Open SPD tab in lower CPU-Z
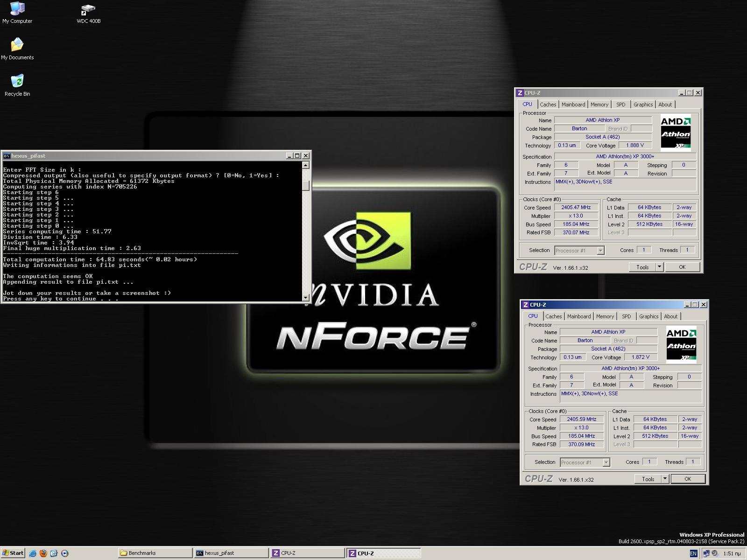The image size is (747, 560). [627, 316]
